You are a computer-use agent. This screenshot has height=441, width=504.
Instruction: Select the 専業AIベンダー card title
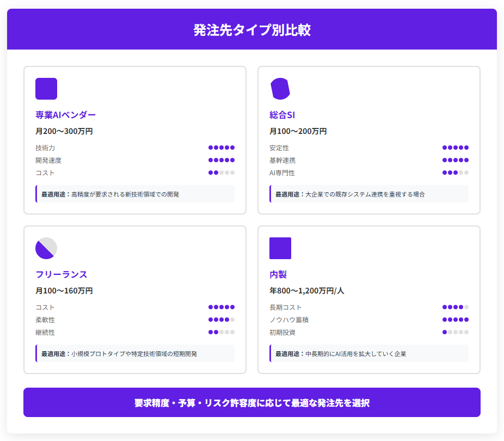(x=65, y=115)
